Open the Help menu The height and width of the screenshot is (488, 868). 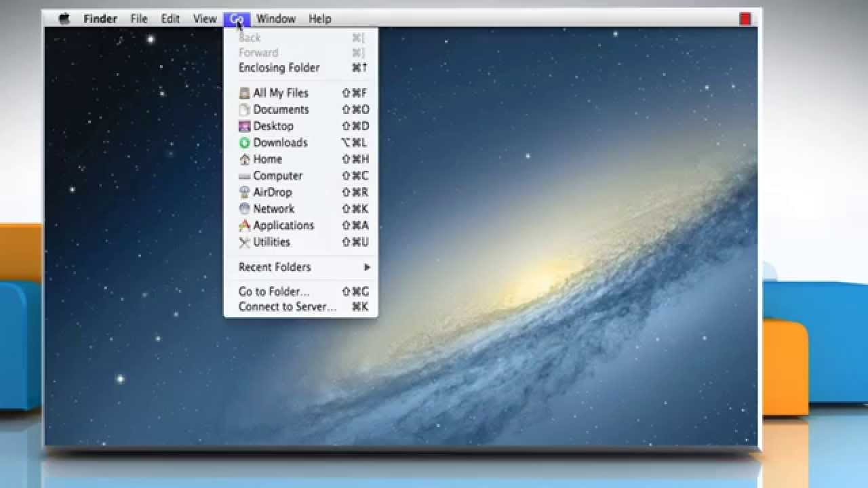(320, 19)
